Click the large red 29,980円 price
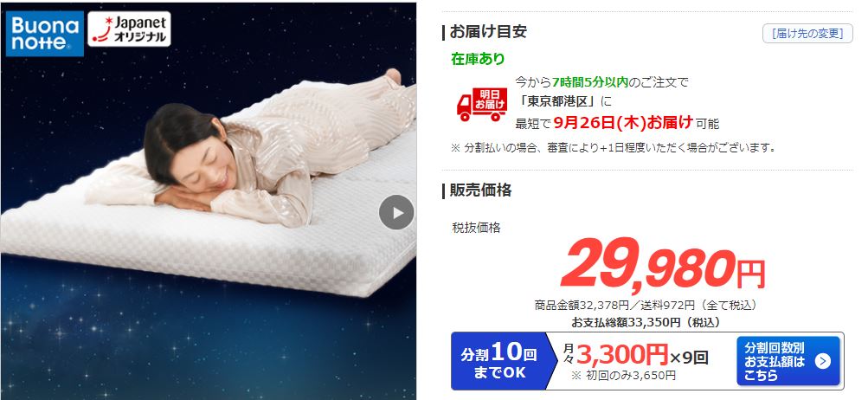868x400 pixels. [x=663, y=269]
